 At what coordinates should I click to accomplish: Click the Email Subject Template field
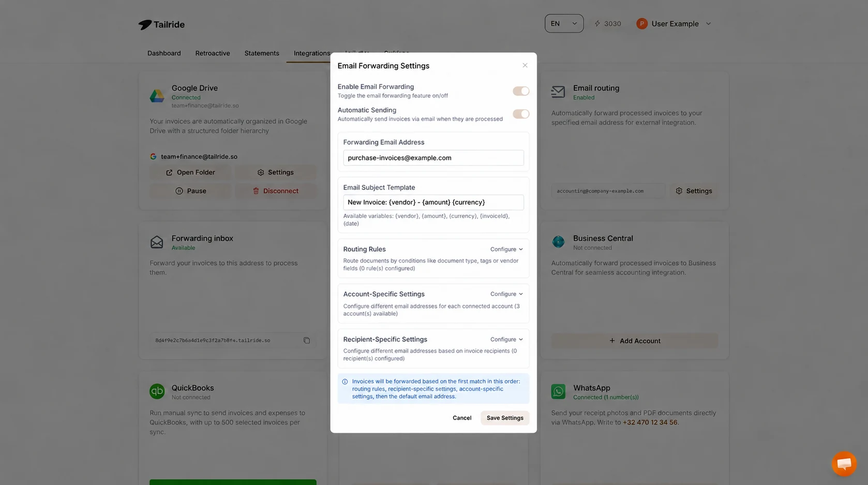click(433, 202)
